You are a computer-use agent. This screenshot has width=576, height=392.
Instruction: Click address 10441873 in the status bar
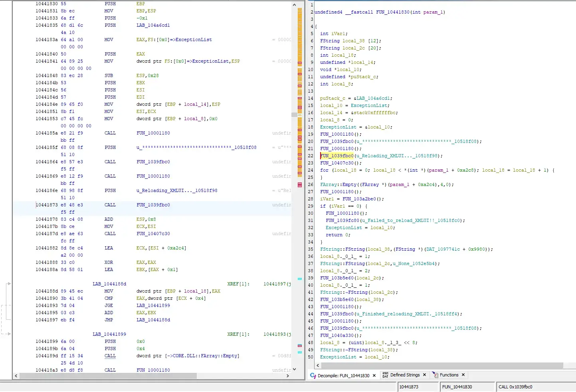(409, 387)
